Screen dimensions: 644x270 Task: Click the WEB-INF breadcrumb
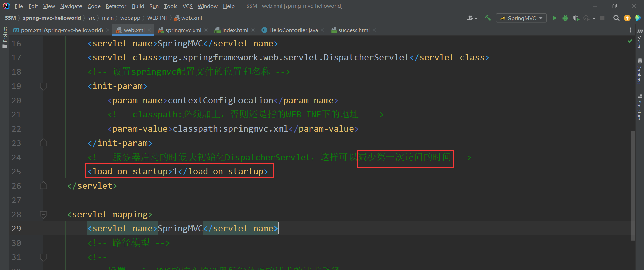coord(157,18)
